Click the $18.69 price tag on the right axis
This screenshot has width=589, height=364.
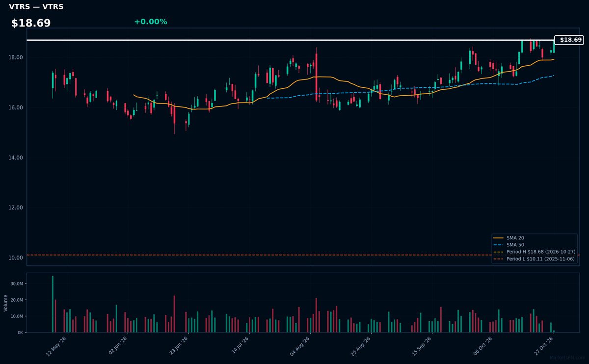[569, 40]
